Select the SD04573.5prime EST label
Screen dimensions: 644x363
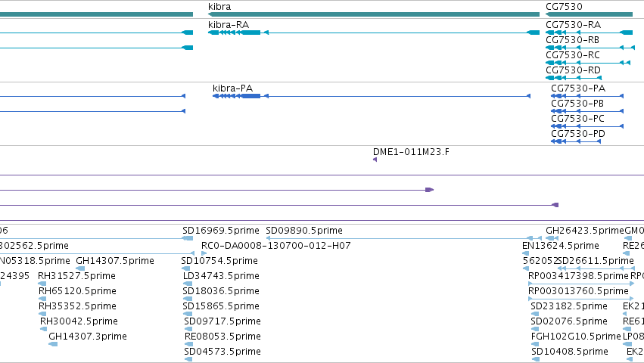(x=222, y=352)
